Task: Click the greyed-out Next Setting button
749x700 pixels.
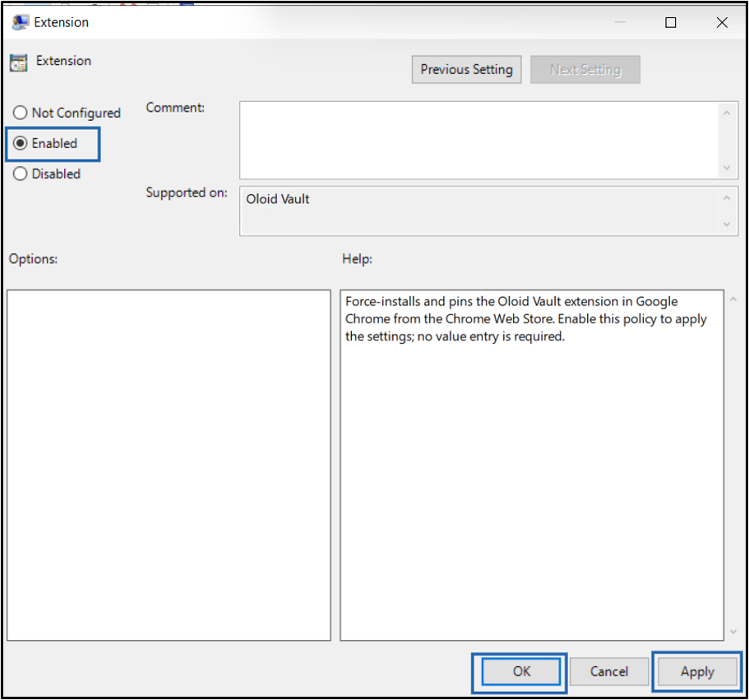Action: click(585, 70)
